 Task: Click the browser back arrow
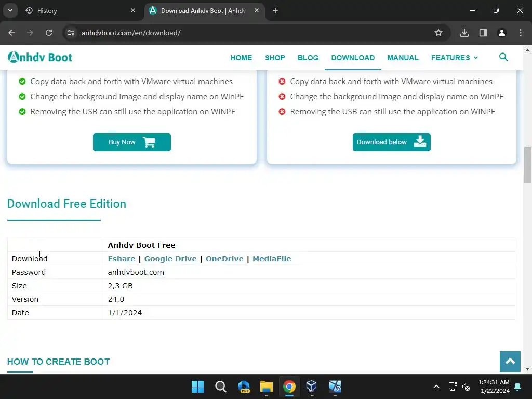pos(11,33)
